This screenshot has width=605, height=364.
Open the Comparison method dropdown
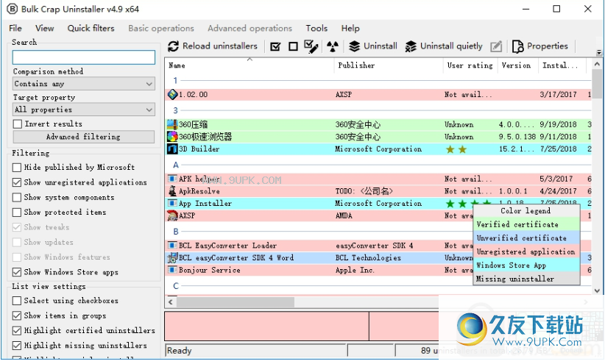pos(84,84)
